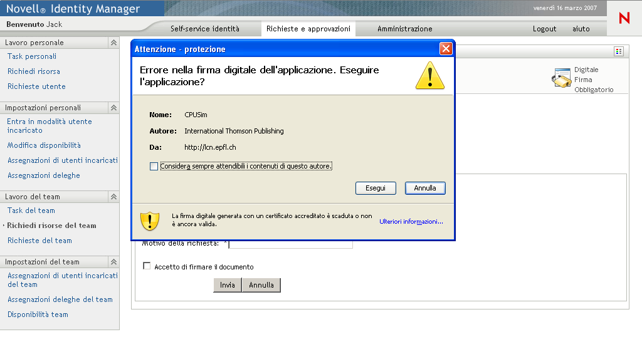
Task: Click the digital signature scroll icon
Action: click(x=561, y=78)
